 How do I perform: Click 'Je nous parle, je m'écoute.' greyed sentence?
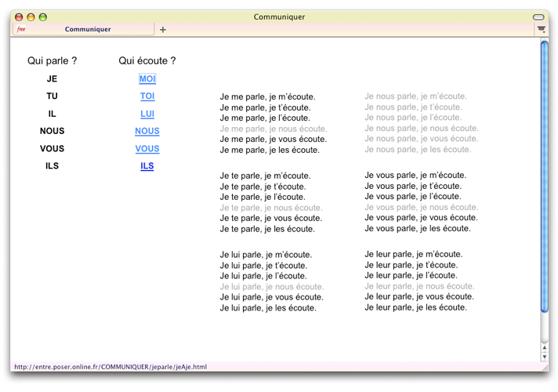tap(415, 96)
